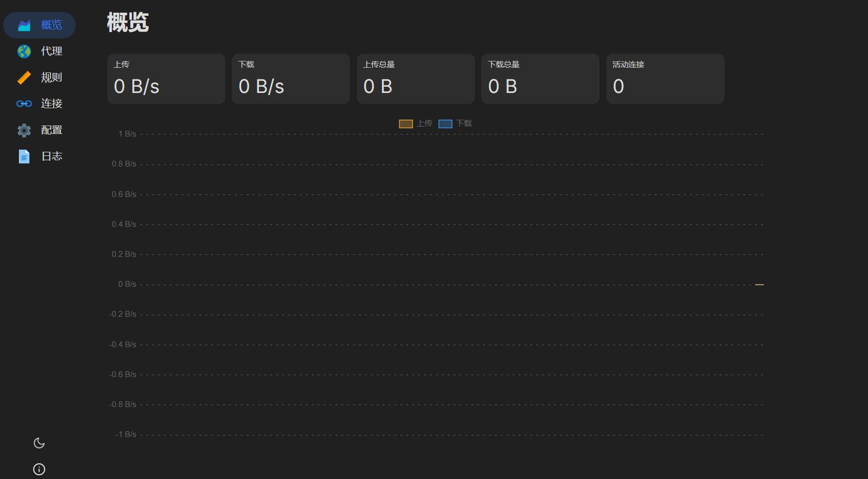View the 日志 logs page

[51, 157]
